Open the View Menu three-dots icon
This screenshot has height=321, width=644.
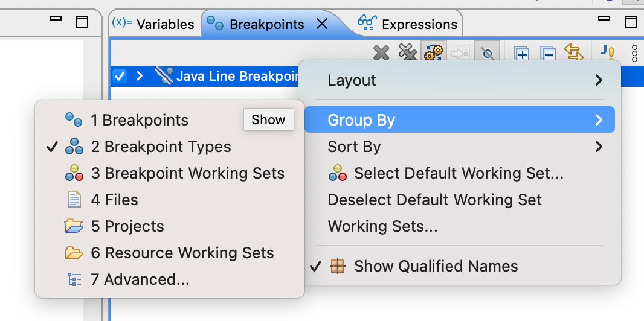(634, 53)
